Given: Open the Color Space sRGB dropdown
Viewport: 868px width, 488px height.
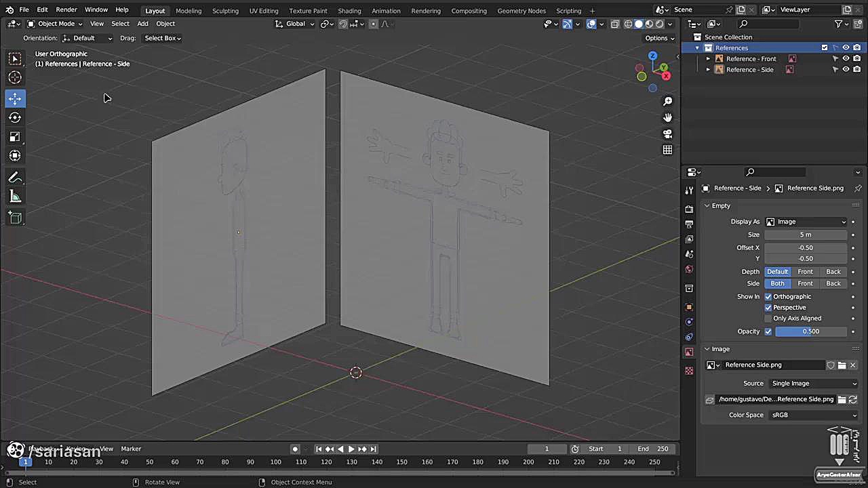Looking at the screenshot, I should 813,415.
